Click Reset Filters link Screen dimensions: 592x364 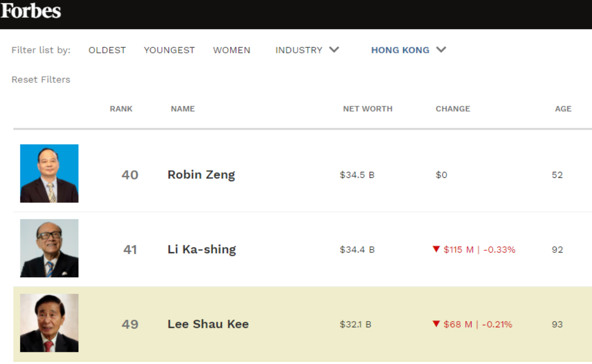(x=41, y=80)
